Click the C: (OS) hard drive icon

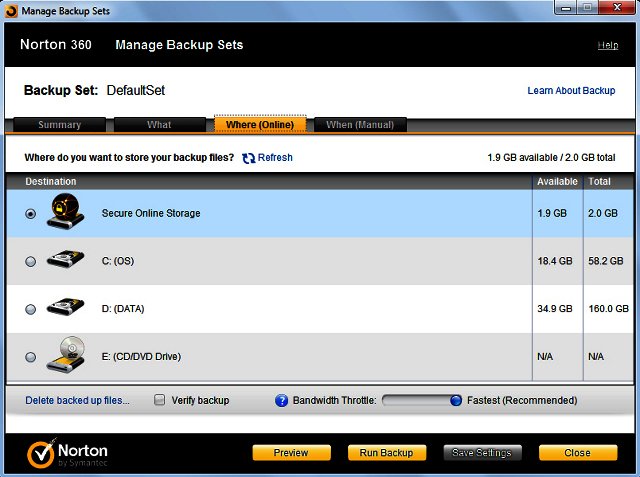tap(65, 259)
